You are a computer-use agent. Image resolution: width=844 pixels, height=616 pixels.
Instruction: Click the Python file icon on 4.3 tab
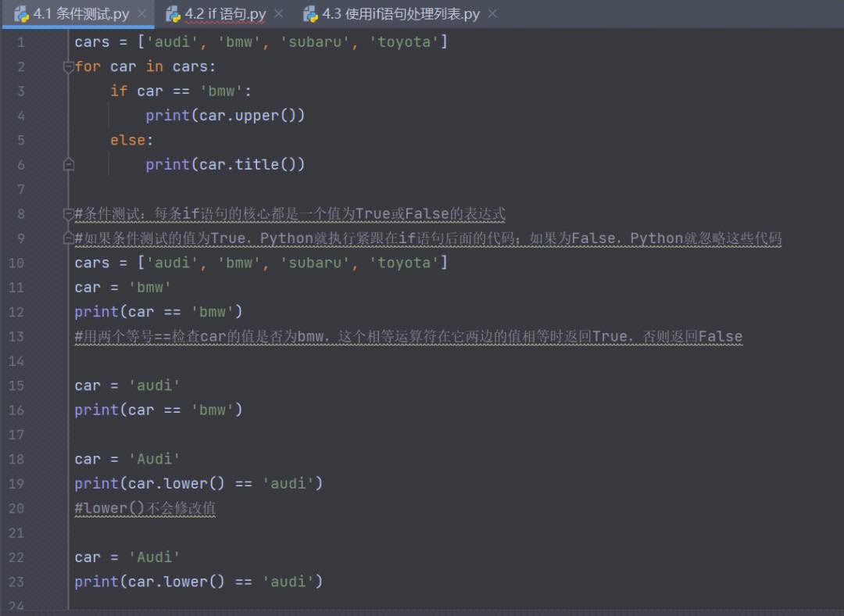pyautogui.click(x=310, y=14)
